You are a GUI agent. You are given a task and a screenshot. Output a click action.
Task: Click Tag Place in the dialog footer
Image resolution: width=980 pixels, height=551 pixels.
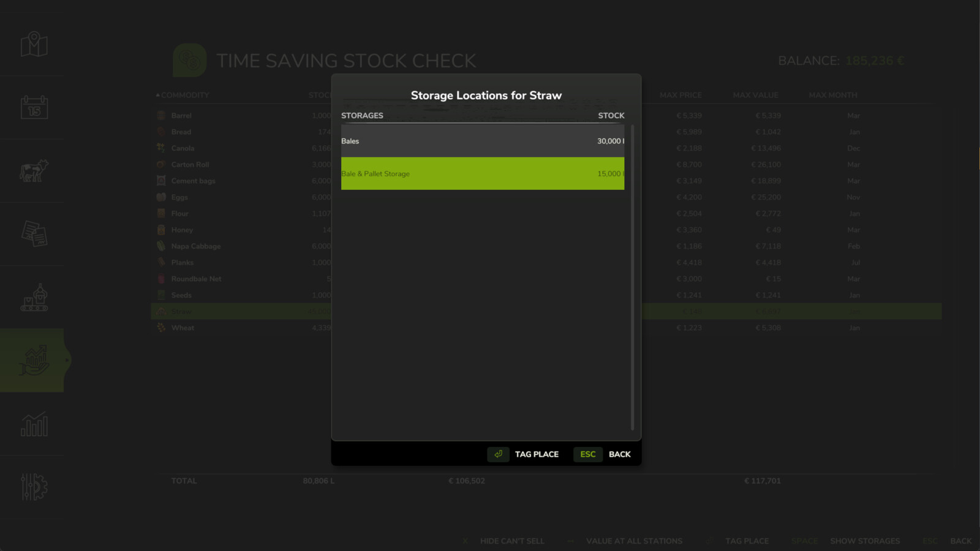pos(537,454)
